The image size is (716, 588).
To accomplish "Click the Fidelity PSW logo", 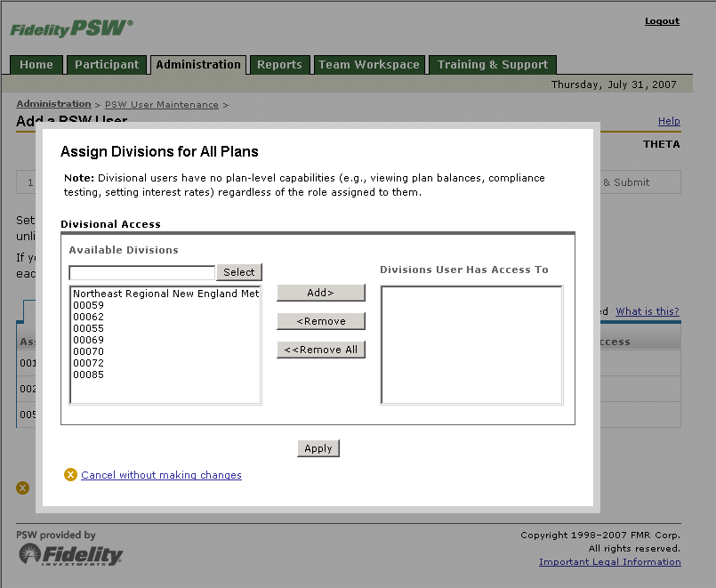I will click(72, 28).
